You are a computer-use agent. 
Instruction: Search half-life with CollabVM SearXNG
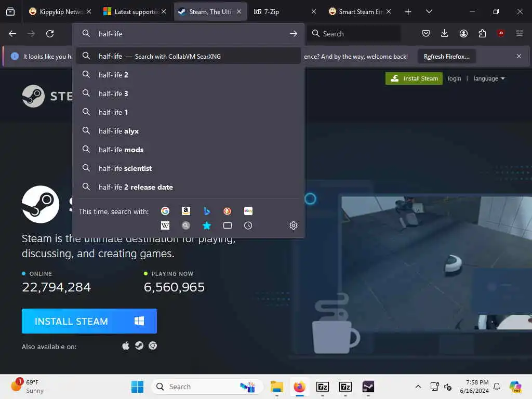pos(188,56)
